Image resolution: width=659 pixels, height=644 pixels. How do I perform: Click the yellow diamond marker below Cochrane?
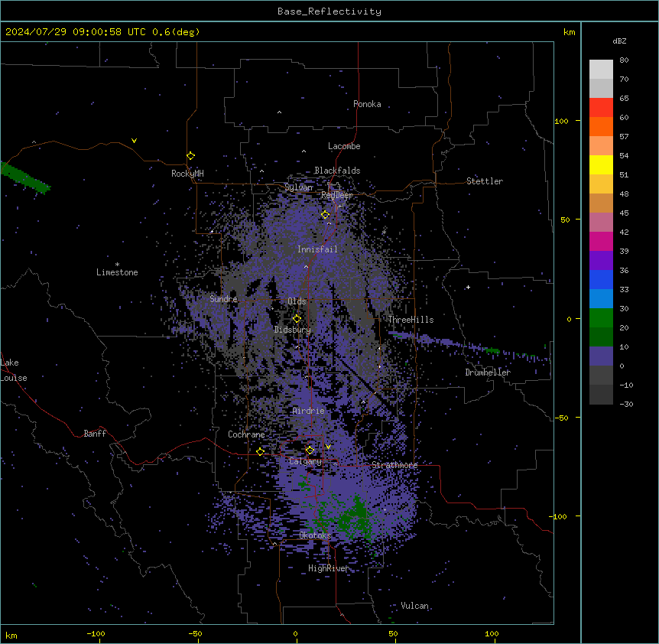coord(260,452)
